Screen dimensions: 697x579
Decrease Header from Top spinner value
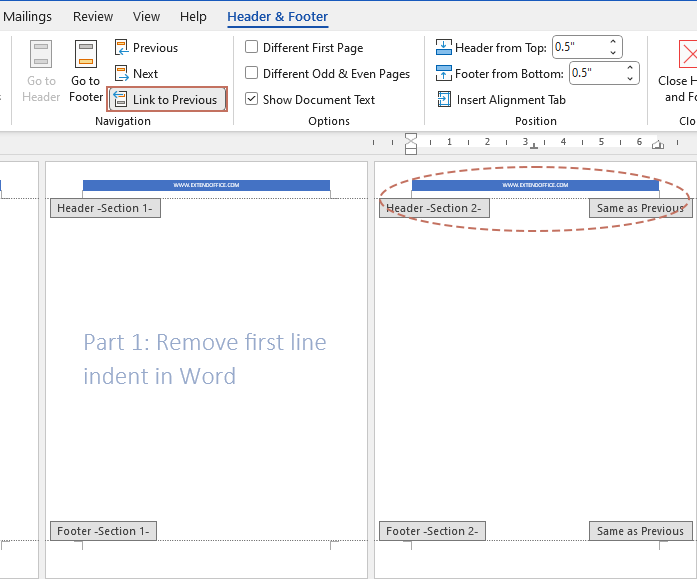point(613,53)
